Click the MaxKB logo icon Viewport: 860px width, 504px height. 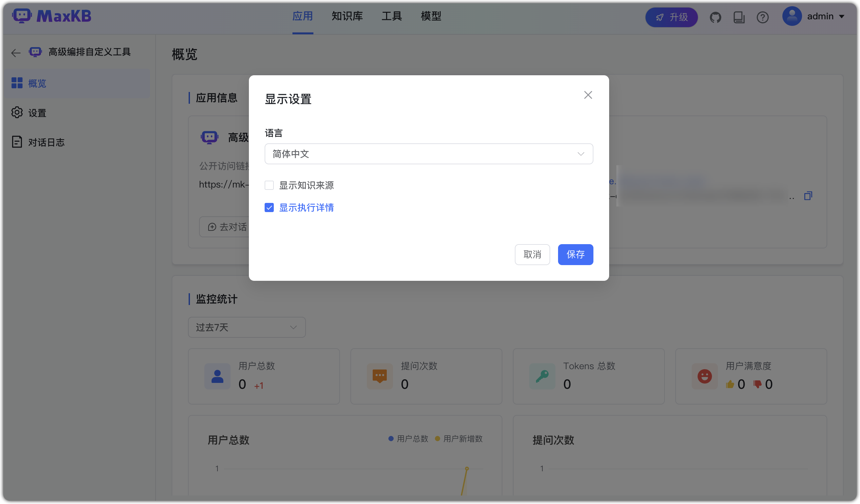tap(22, 16)
